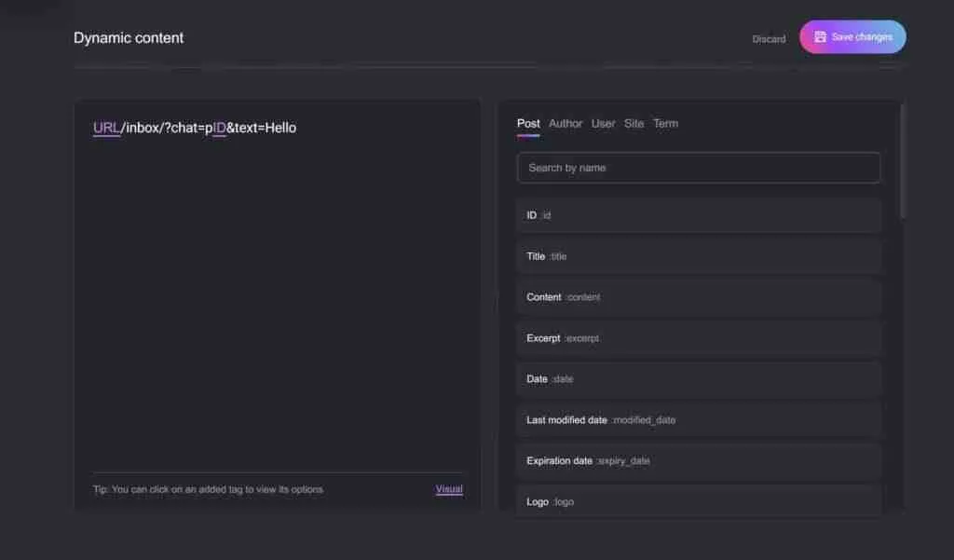The width and height of the screenshot is (954, 560).
Task: Click the ID tag inside the chat parameter
Action: click(x=217, y=127)
